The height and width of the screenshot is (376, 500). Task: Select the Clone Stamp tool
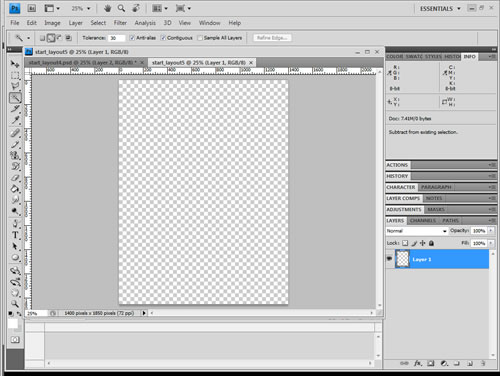coord(15,155)
